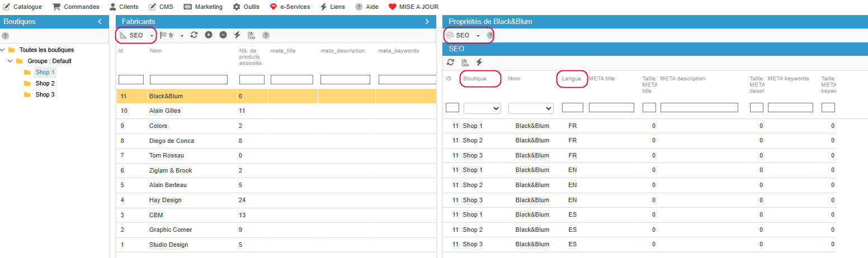Open help icon in Boutiques panel
The height and width of the screenshot is (258, 868).
coord(5,36)
